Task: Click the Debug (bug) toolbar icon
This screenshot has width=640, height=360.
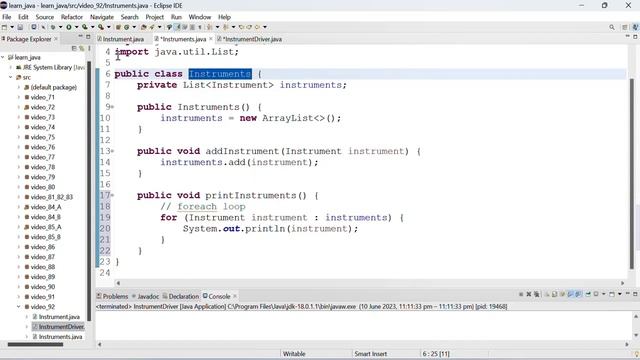Action: coord(53,27)
